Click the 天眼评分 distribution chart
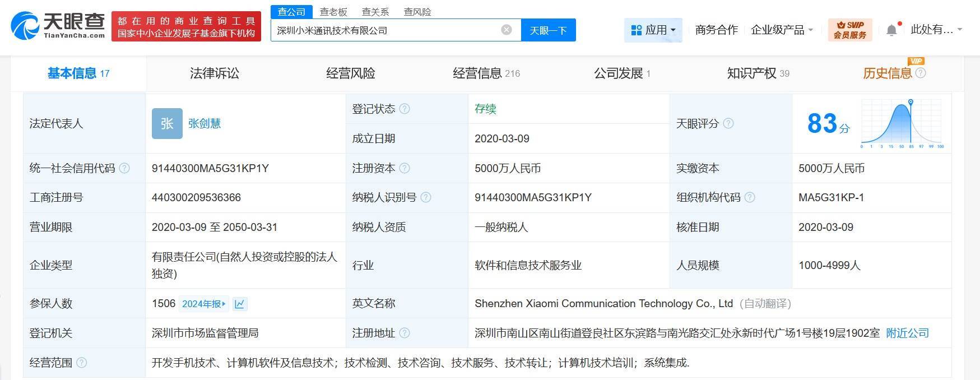 coord(903,123)
